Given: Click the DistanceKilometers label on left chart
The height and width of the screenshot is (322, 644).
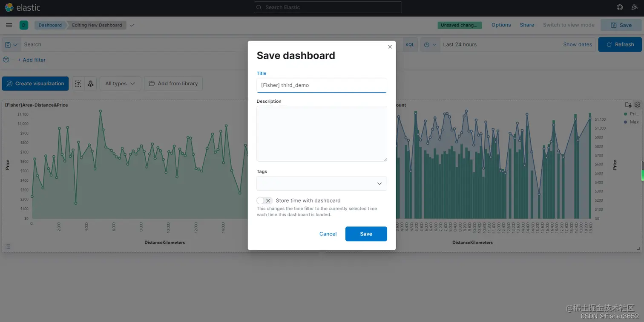Looking at the screenshot, I should pos(164,243).
